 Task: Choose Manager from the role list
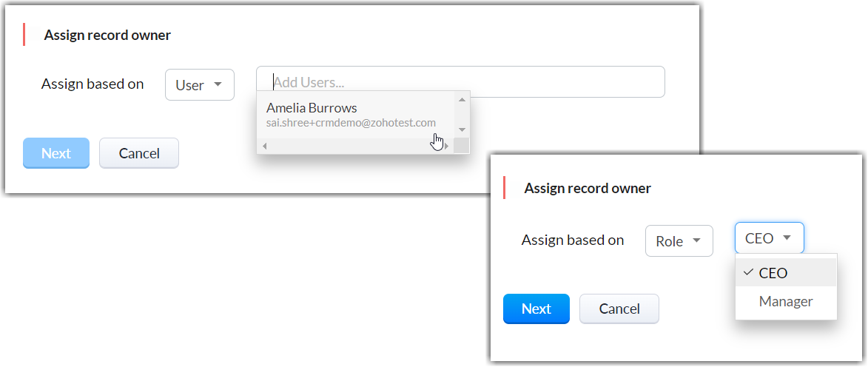coord(785,302)
